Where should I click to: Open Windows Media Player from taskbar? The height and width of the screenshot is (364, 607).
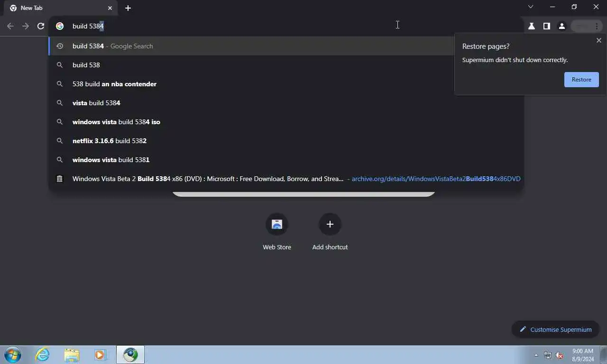100,355
